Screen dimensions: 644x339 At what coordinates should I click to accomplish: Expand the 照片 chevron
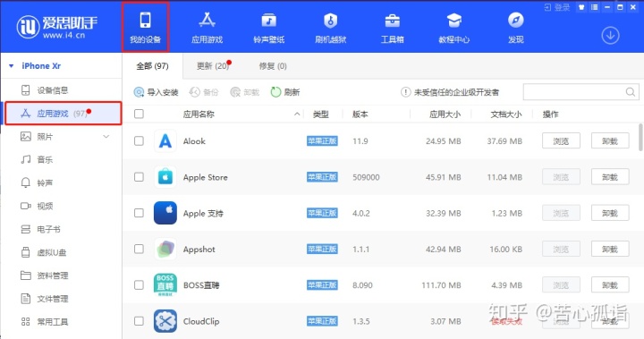106,137
